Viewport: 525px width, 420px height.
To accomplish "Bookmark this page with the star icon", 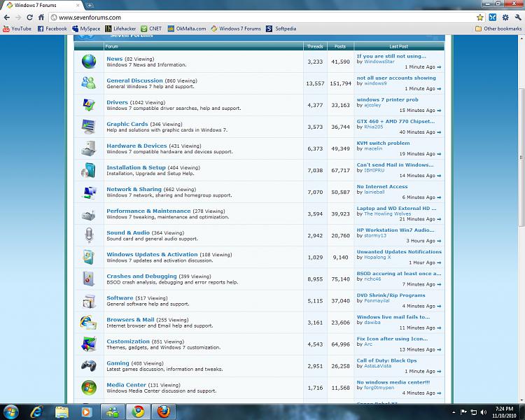I will (479, 17).
